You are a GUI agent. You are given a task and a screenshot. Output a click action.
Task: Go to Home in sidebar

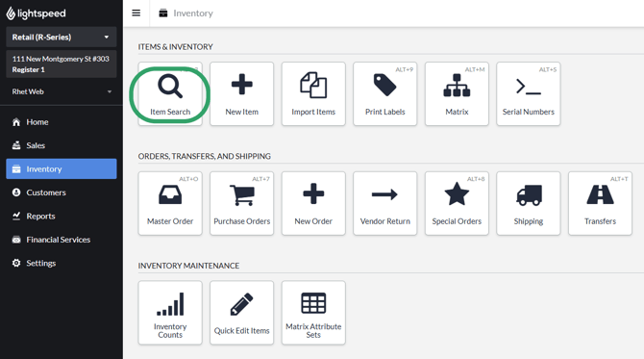(x=62, y=122)
